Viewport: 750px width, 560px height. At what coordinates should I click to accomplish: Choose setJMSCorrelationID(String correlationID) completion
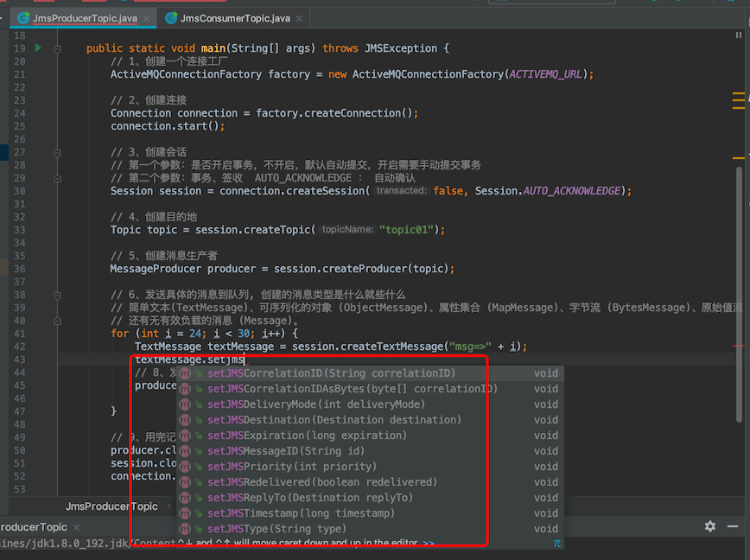(x=371, y=373)
